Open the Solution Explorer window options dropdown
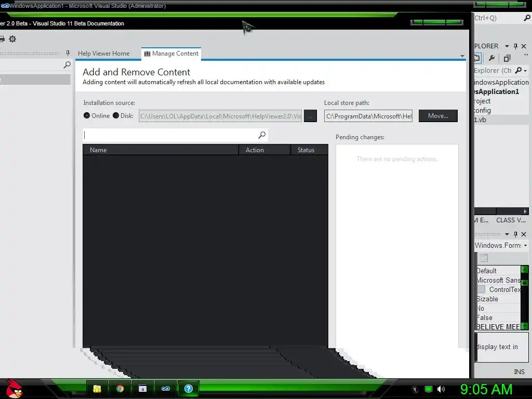Viewport: 532px width, 399px height. click(507, 46)
